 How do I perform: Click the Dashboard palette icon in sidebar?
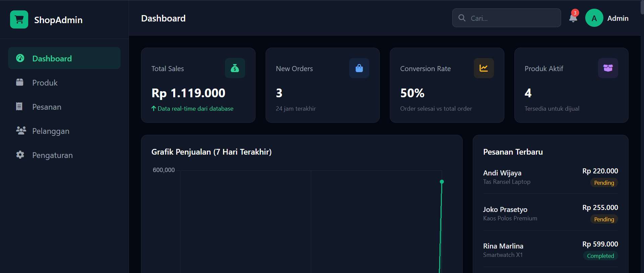point(20,58)
